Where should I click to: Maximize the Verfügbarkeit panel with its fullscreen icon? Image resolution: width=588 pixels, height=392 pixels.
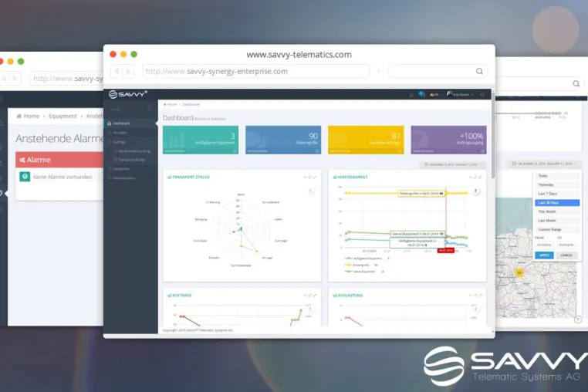coord(481,177)
